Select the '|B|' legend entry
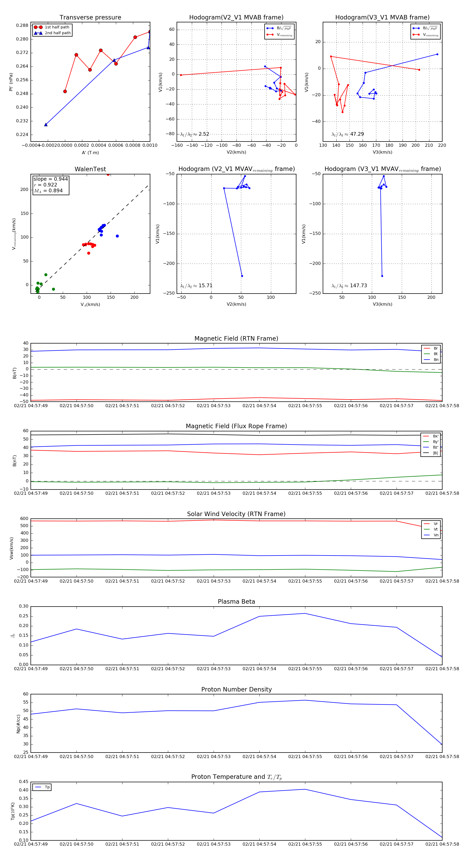This screenshot has width=473, height=868. click(431, 453)
